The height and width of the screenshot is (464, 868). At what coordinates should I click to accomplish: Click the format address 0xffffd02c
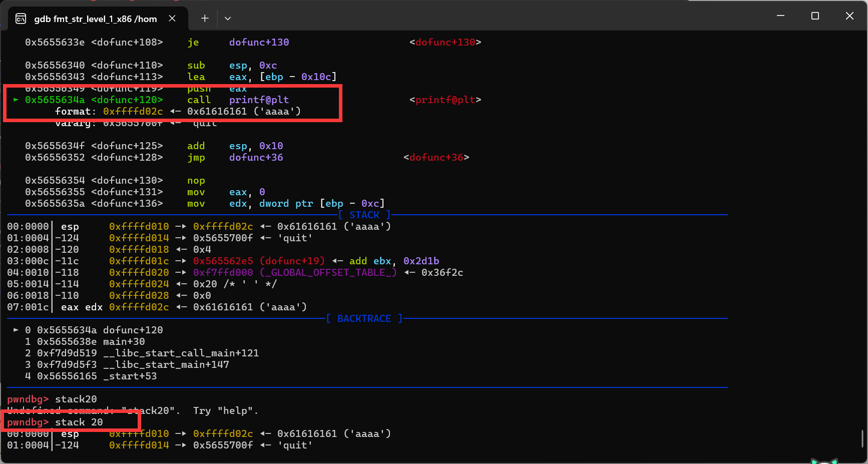coord(133,111)
